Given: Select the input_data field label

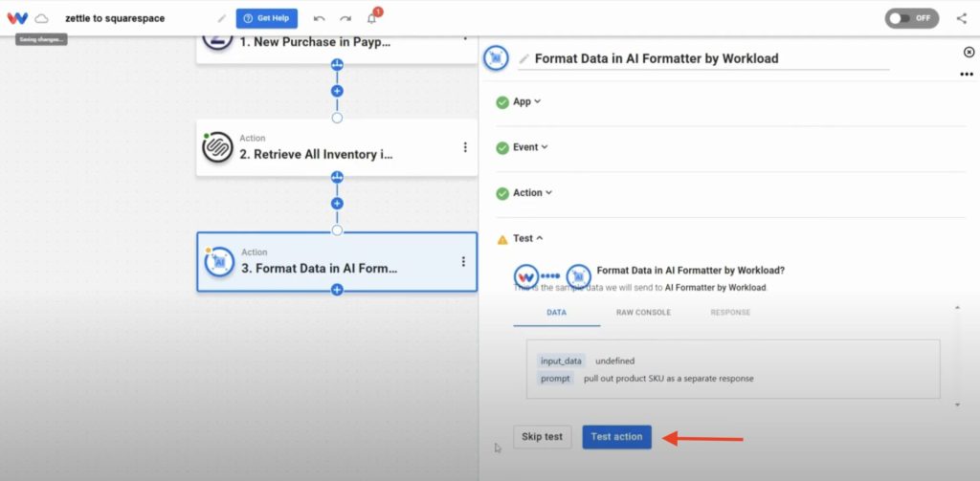Looking at the screenshot, I should click(x=561, y=361).
